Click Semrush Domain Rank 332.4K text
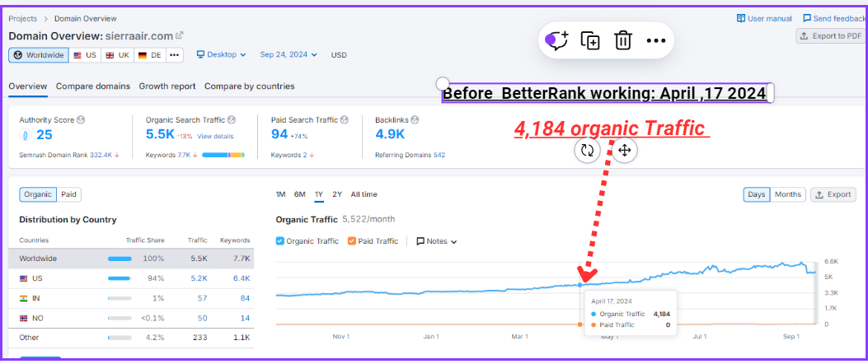Screen dimensions: 868x364 (69, 155)
